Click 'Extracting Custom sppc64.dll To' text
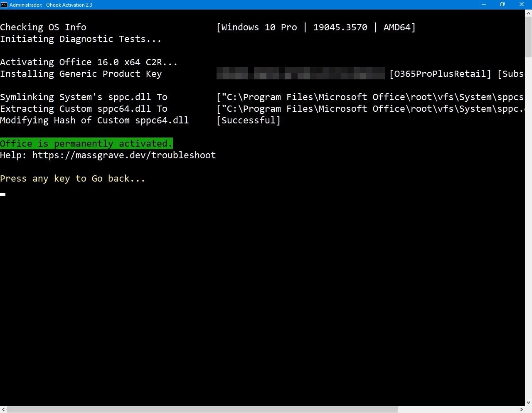The image size is (532, 413). [84, 109]
